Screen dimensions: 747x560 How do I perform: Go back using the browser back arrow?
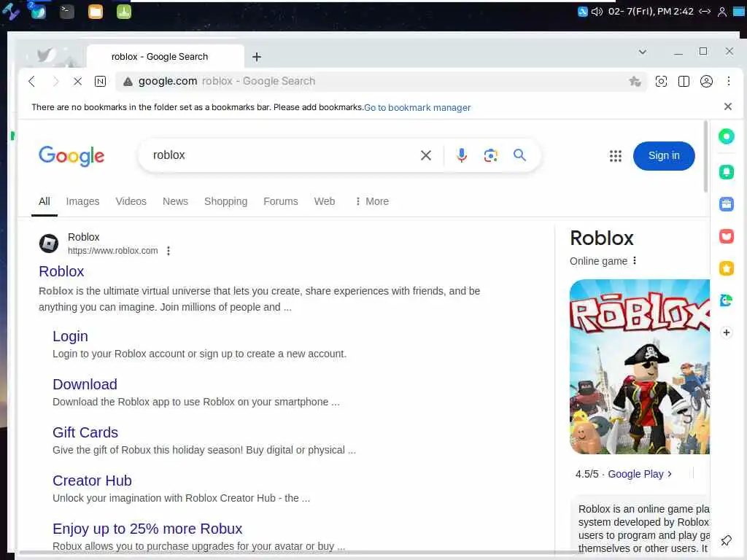(32, 82)
